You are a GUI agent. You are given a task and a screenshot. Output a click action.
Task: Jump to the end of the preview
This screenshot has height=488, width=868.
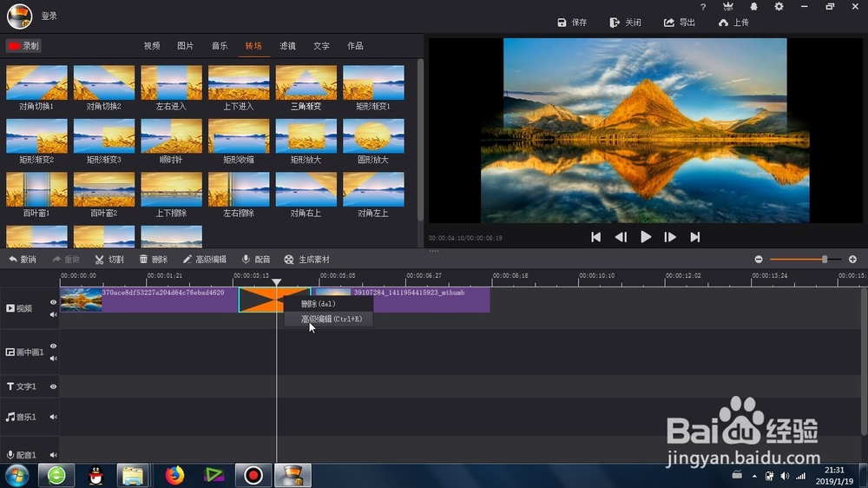click(694, 237)
